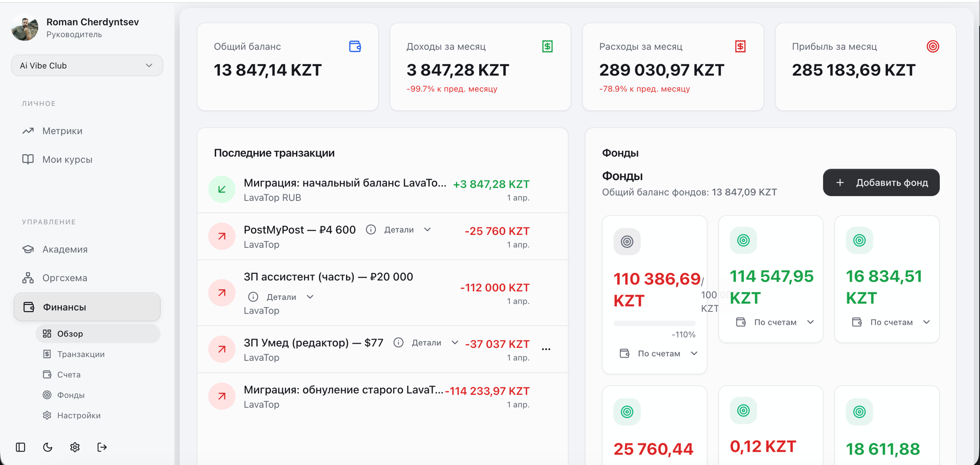This screenshot has height=465, width=980.
Task: Click the Метрики trend line icon
Action: 28,131
